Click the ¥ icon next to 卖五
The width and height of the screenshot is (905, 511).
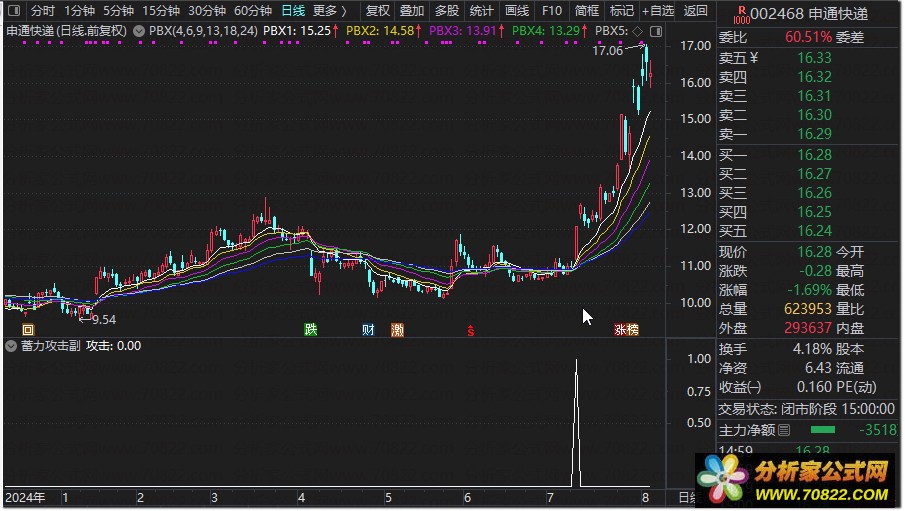click(754, 58)
